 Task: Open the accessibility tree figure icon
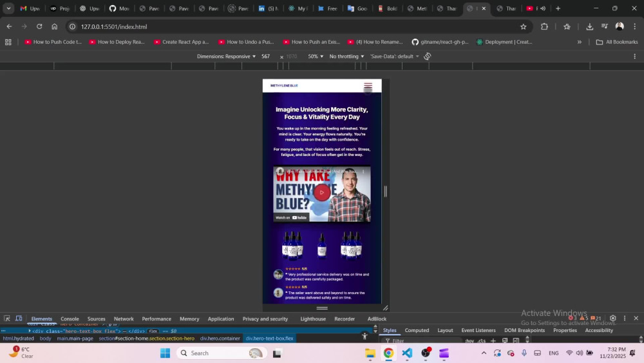[x=365, y=337]
